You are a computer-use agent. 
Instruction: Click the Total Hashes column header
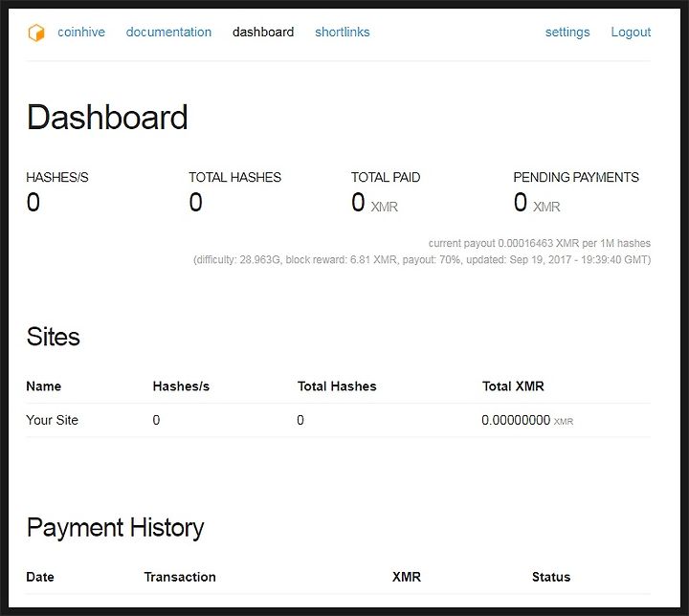[x=337, y=386]
